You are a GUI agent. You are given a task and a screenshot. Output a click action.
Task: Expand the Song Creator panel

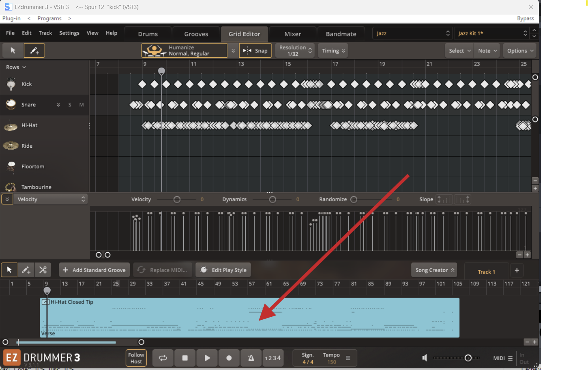click(434, 270)
